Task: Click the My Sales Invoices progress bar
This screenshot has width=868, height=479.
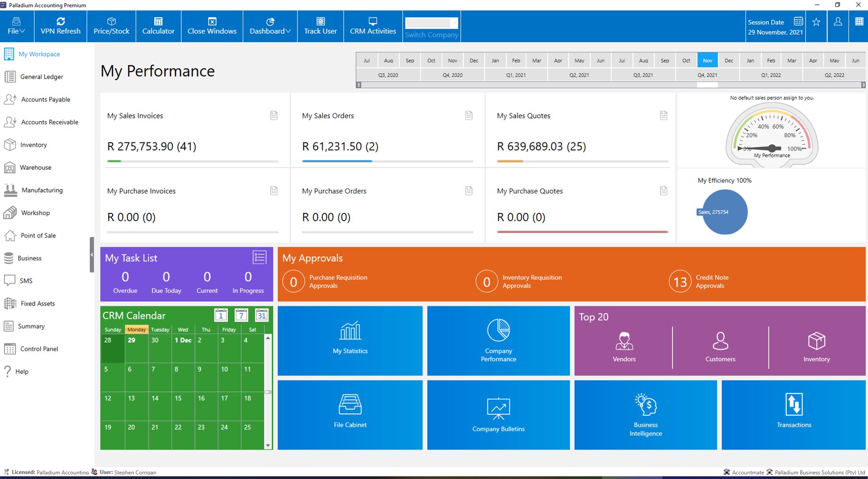Action: 193,161
